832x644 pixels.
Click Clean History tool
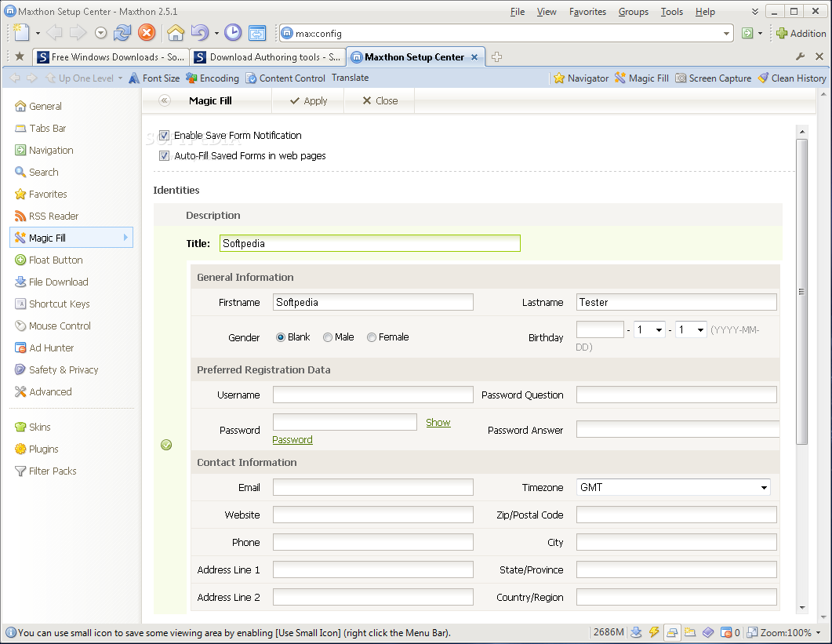pyautogui.click(x=792, y=78)
